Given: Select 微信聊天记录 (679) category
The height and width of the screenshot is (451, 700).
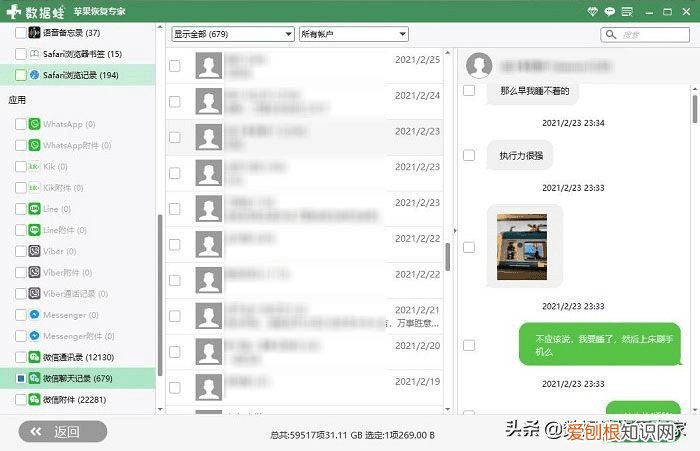Looking at the screenshot, I should click(x=78, y=378).
